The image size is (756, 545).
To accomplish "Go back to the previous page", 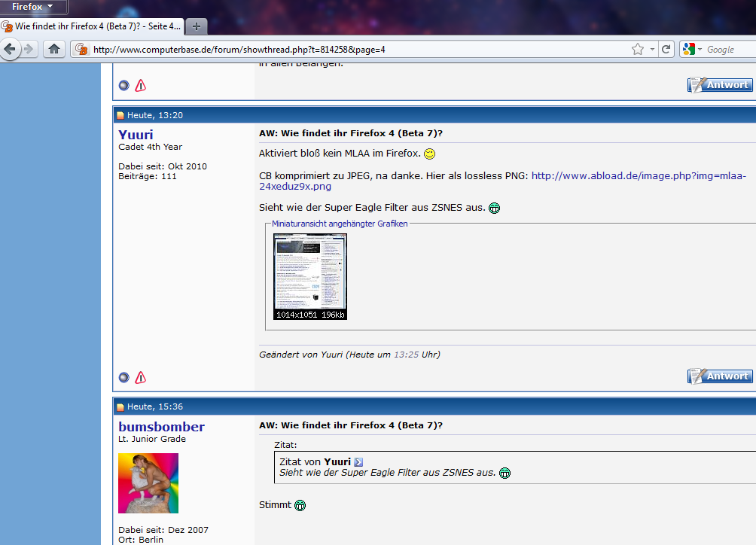I will point(10,49).
